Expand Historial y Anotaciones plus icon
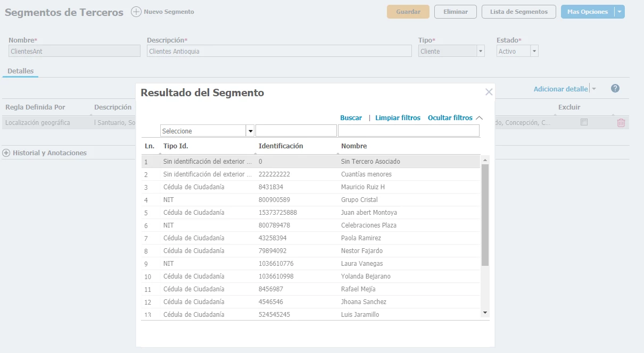Screen dimensions: 644x353 point(6,153)
